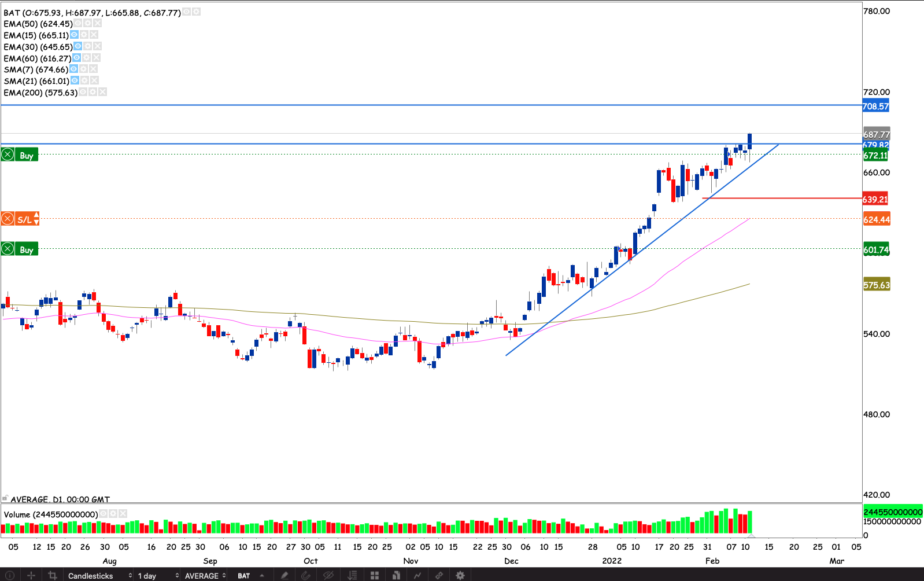924x581 pixels.
Task: Click the info icon in bottom toolbar
Action: click(9, 575)
